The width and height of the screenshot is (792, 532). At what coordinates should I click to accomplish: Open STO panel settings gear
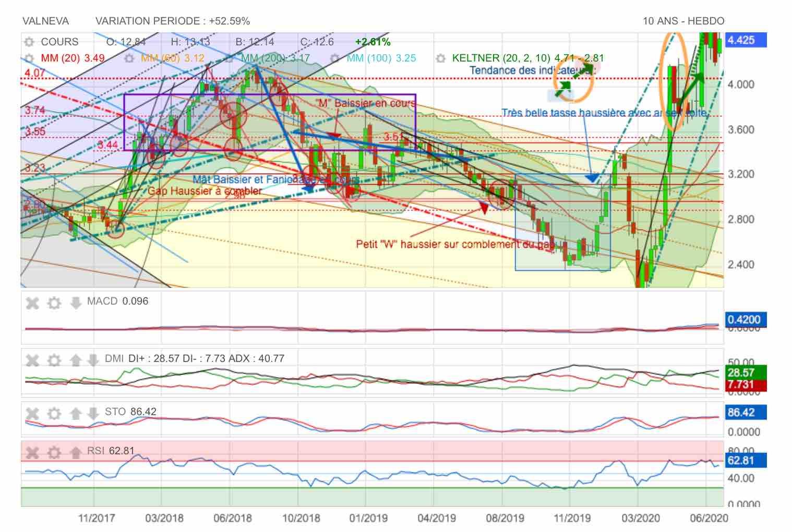[54, 414]
